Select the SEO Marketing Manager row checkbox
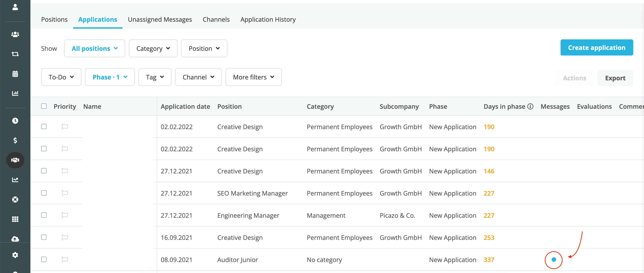Screen dimensions: 644x273 tap(44, 193)
